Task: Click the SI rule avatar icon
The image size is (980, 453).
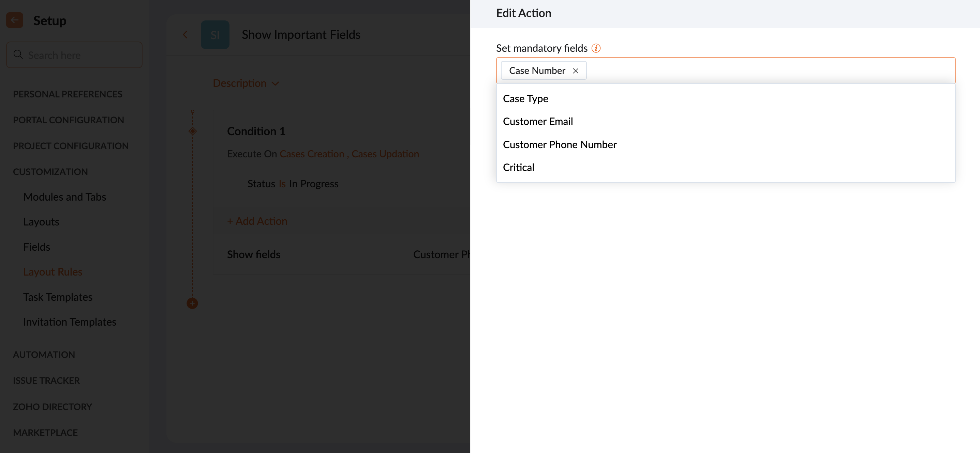Action: [x=215, y=35]
